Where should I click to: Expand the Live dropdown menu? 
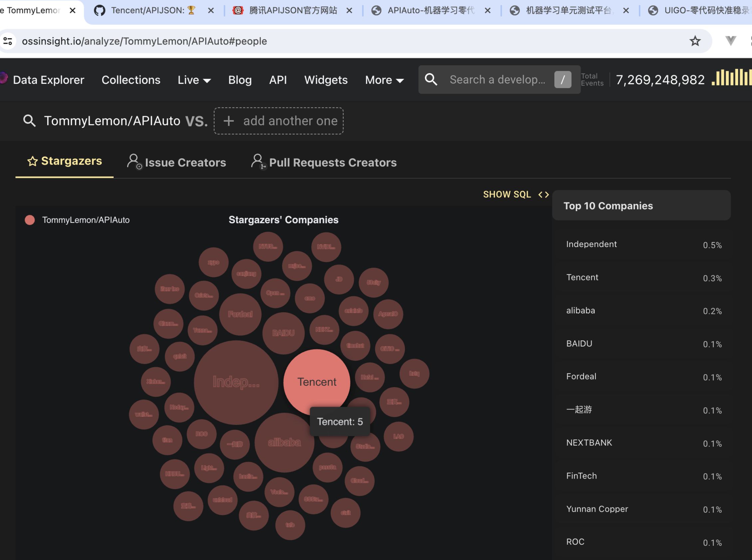[x=194, y=80]
